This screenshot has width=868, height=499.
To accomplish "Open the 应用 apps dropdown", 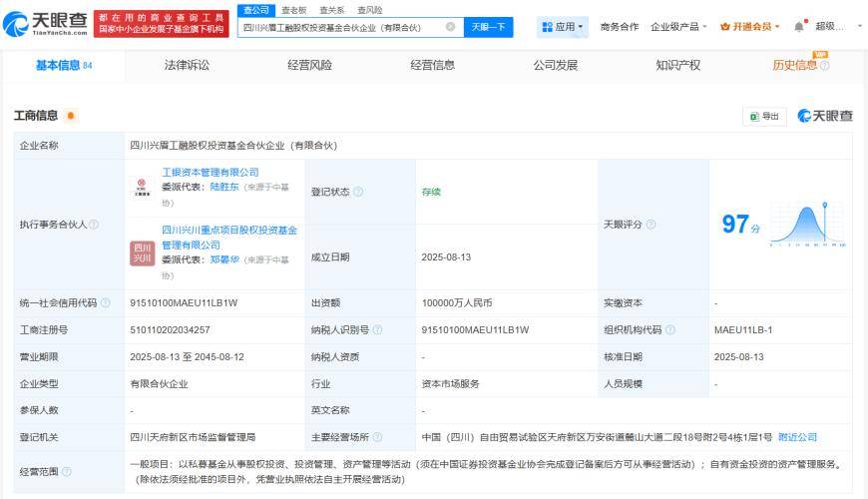I will 562,27.
